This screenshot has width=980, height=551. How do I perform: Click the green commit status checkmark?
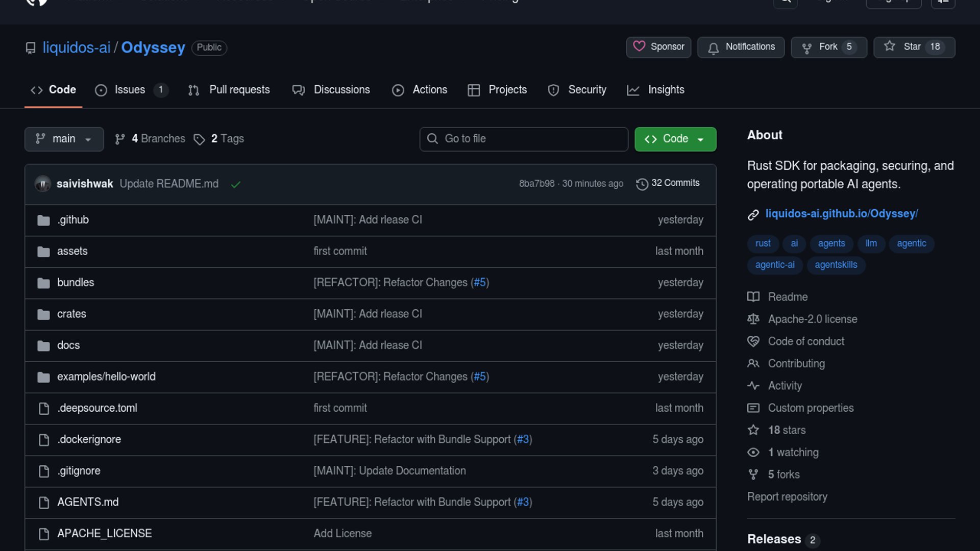coord(235,184)
